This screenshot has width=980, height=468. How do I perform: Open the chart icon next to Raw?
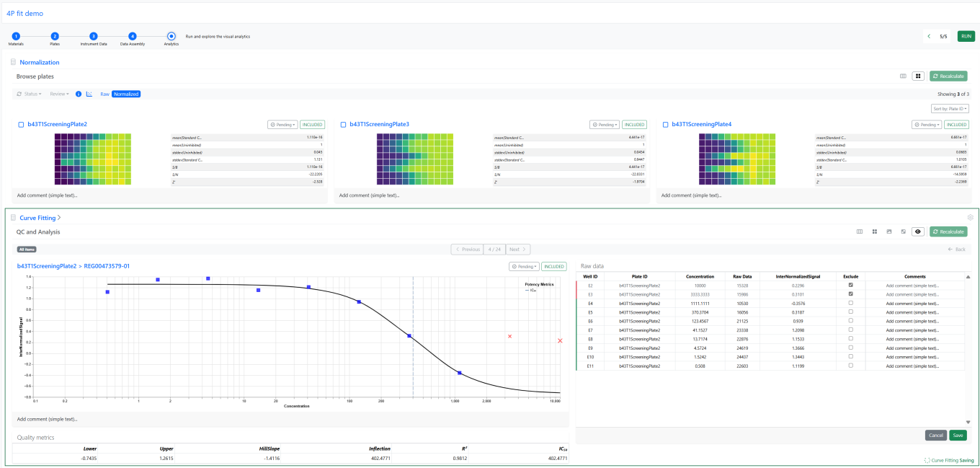tap(89, 94)
